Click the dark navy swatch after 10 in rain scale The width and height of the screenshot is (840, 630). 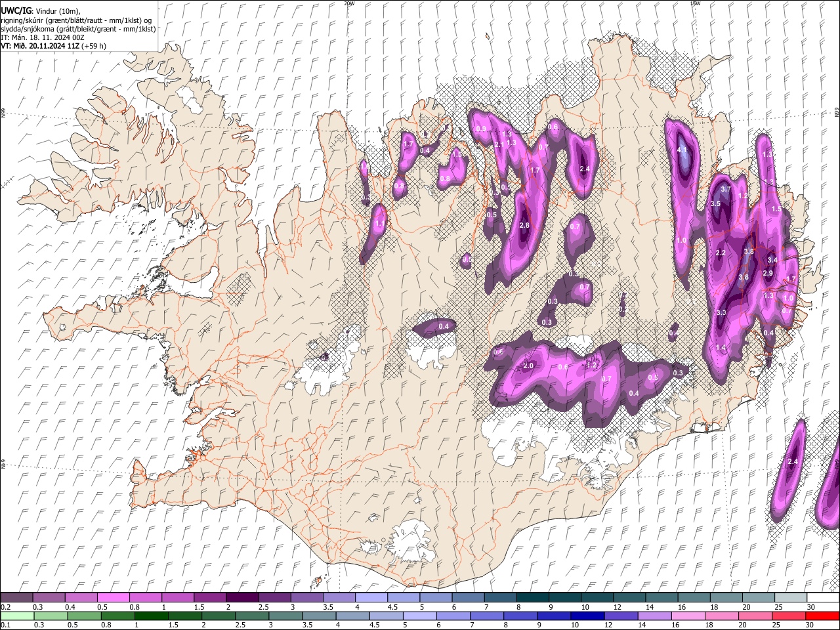(x=587, y=616)
